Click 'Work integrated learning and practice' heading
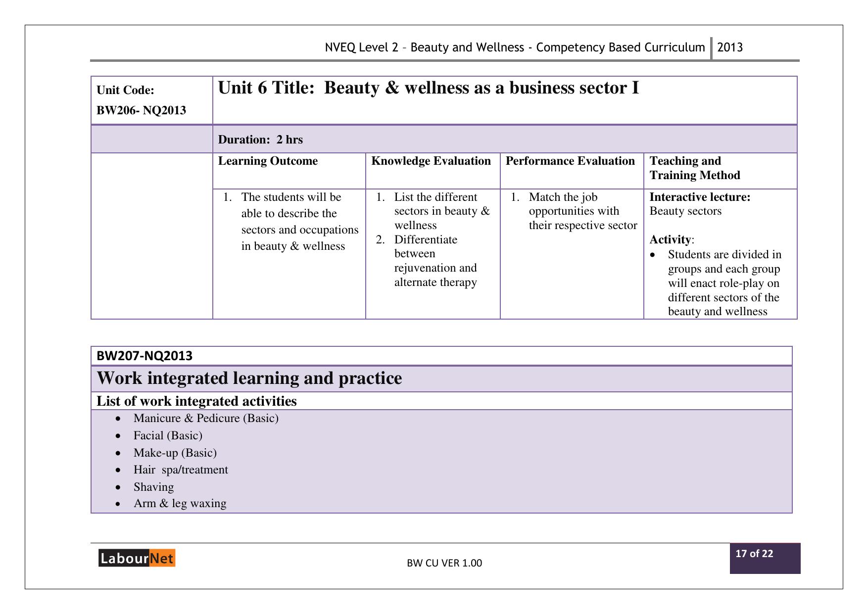868x614 pixels. pos(249,378)
